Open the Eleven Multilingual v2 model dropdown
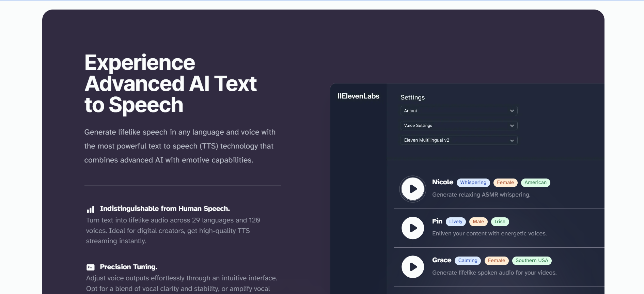The height and width of the screenshot is (294, 644). 459,140
